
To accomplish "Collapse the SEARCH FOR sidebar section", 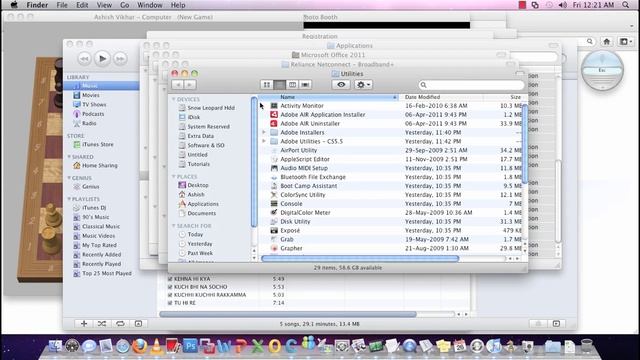I will coord(173,226).
